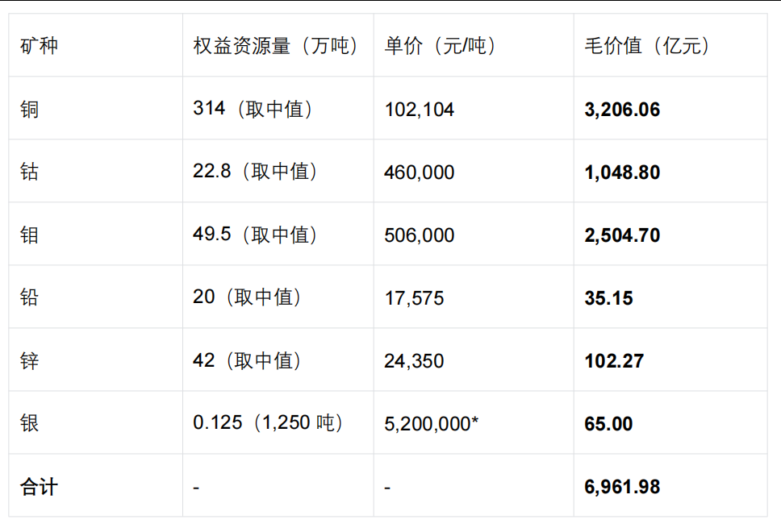Select the 42（取中值） zinc cell
The width and height of the screenshot is (781, 532).
pyautogui.click(x=247, y=360)
